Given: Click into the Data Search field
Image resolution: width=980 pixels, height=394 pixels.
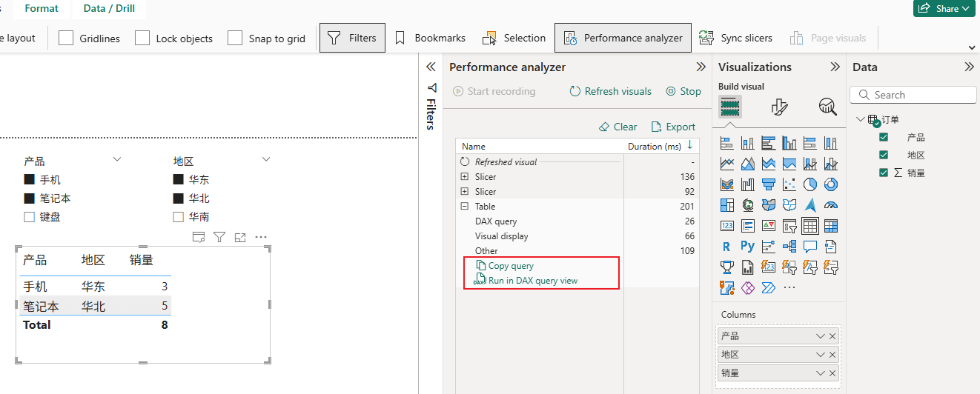Looking at the screenshot, I should tap(913, 95).
